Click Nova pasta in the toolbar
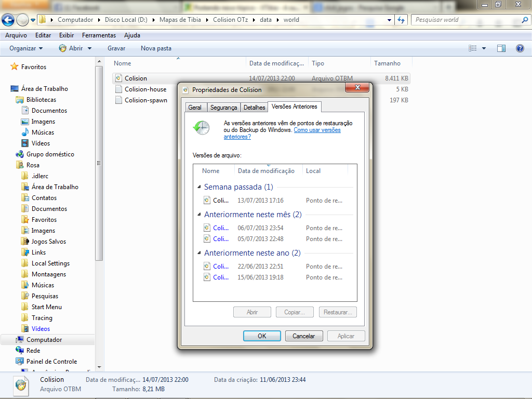 156,48
